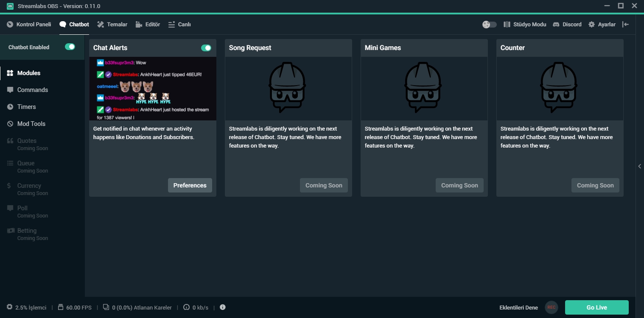Click the Song Request placeholder image
This screenshot has height=318, width=644.
click(x=288, y=89)
